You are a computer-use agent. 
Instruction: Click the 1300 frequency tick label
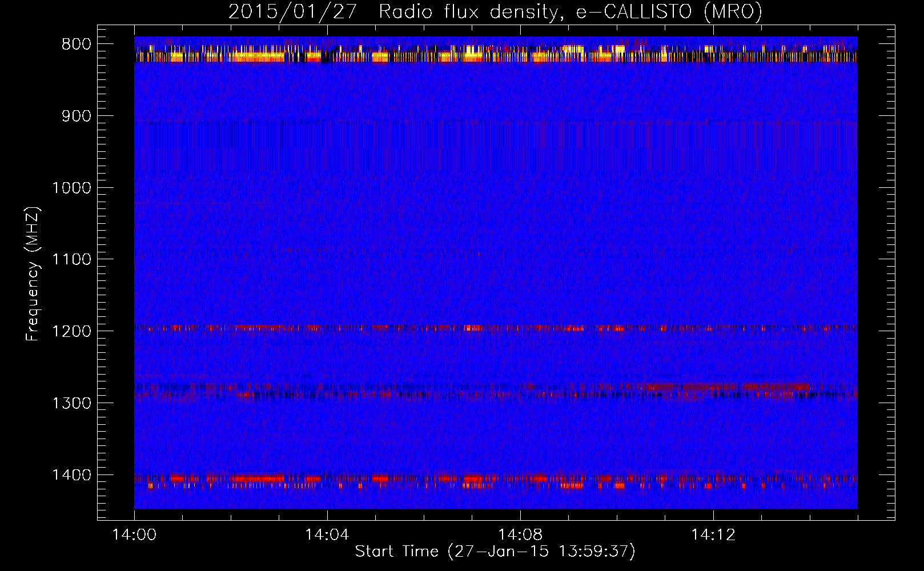(x=71, y=403)
